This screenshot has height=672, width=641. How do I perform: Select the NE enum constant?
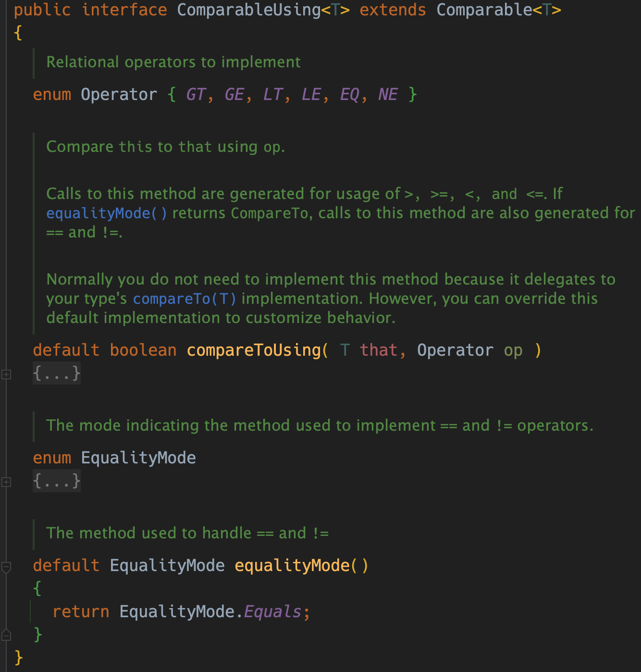click(388, 94)
